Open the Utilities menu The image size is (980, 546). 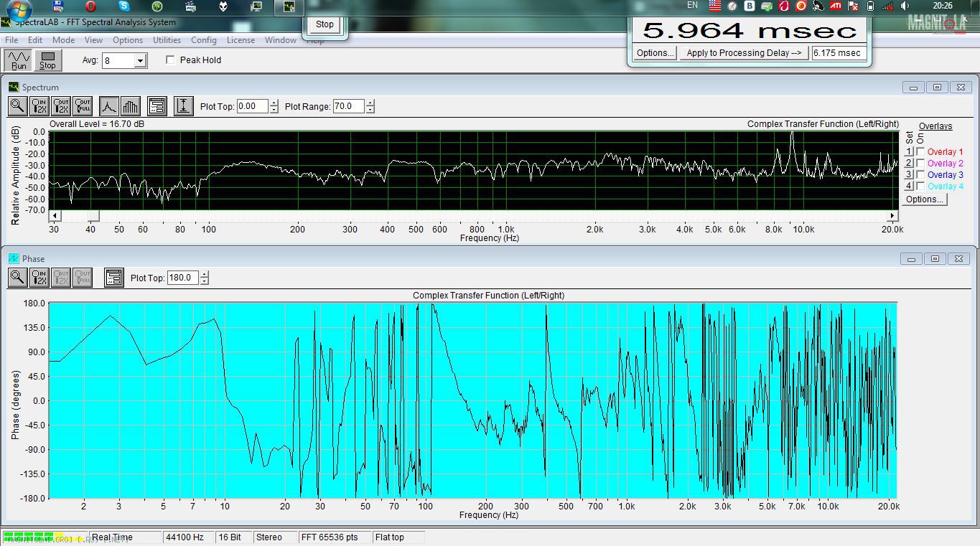(x=167, y=40)
